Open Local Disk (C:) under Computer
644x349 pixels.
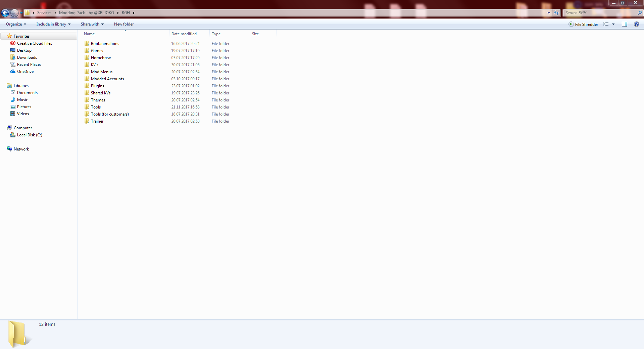(29, 135)
